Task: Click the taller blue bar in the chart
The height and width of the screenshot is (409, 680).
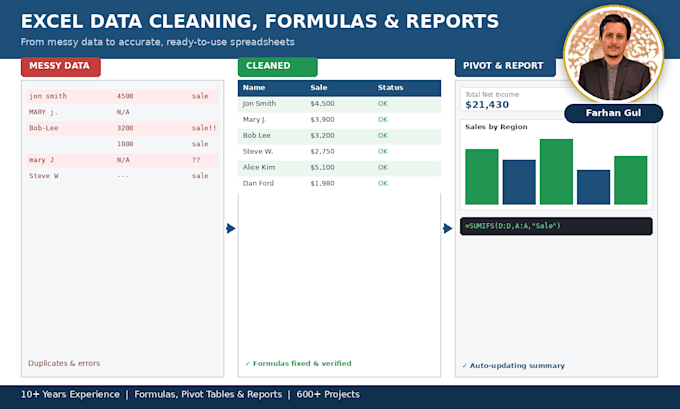Action: 519,182
